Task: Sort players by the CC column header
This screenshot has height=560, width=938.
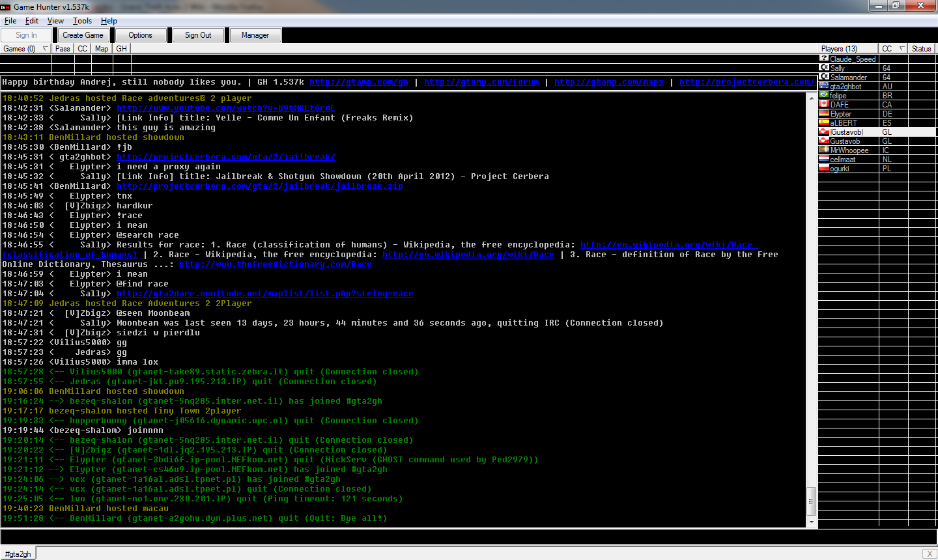Action: point(893,49)
